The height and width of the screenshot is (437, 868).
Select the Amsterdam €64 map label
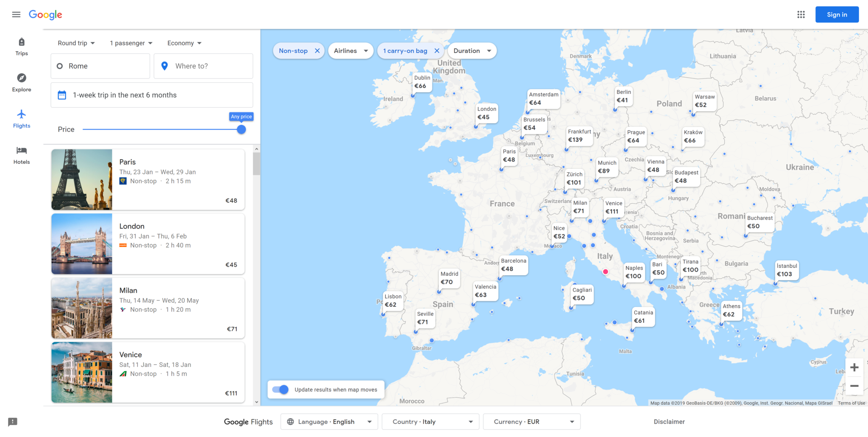coord(544,98)
